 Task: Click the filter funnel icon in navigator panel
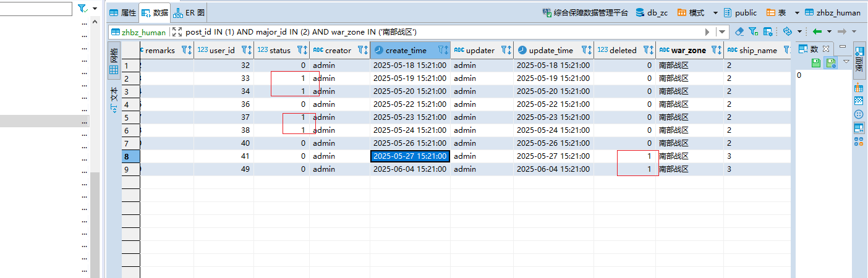tap(83, 9)
